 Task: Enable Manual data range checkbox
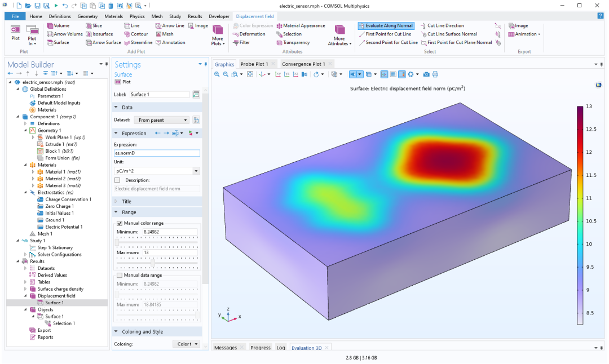pos(119,275)
